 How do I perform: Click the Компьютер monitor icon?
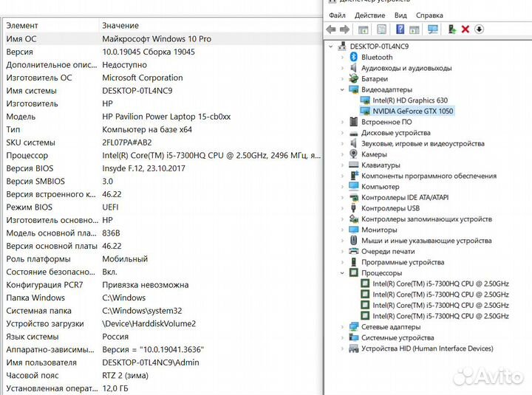[353, 187]
